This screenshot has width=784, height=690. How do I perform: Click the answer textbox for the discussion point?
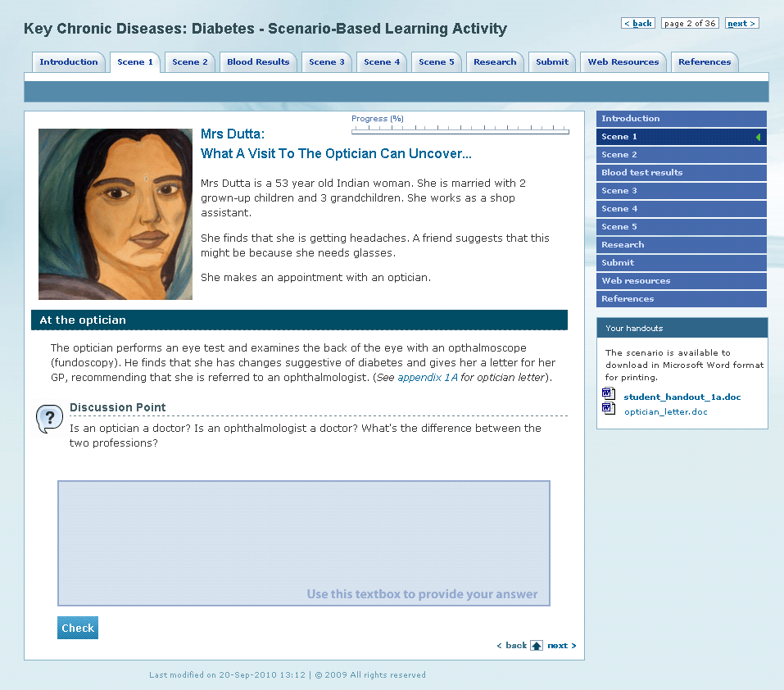303,543
